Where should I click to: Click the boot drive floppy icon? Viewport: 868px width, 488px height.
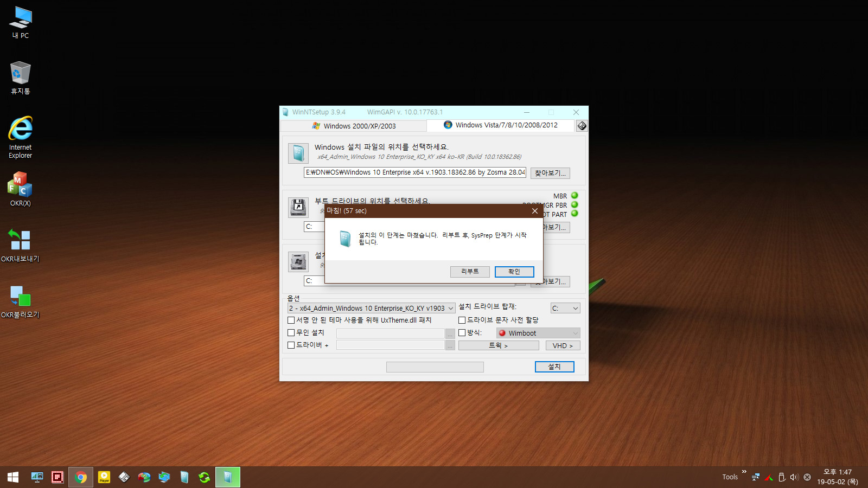click(298, 207)
